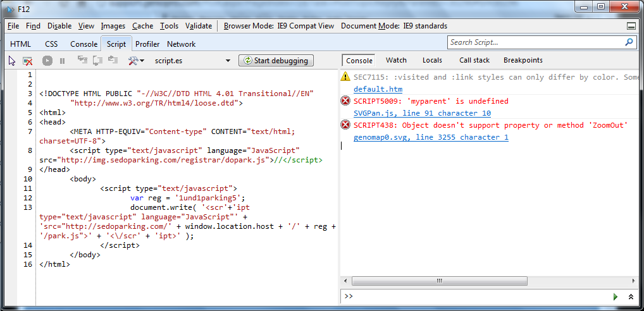Minimize the F12 window

(x=584, y=6)
